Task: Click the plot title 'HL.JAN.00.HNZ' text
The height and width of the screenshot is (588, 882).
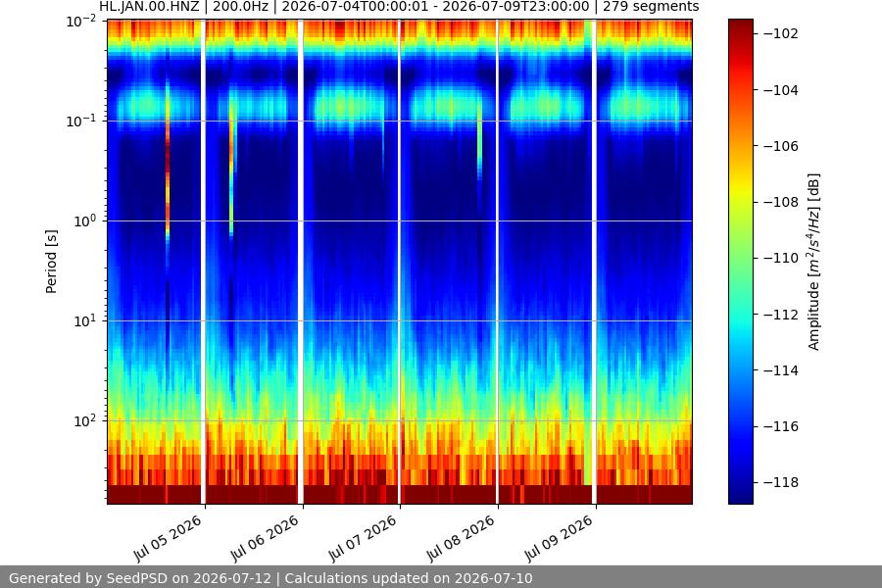Action: point(149,7)
